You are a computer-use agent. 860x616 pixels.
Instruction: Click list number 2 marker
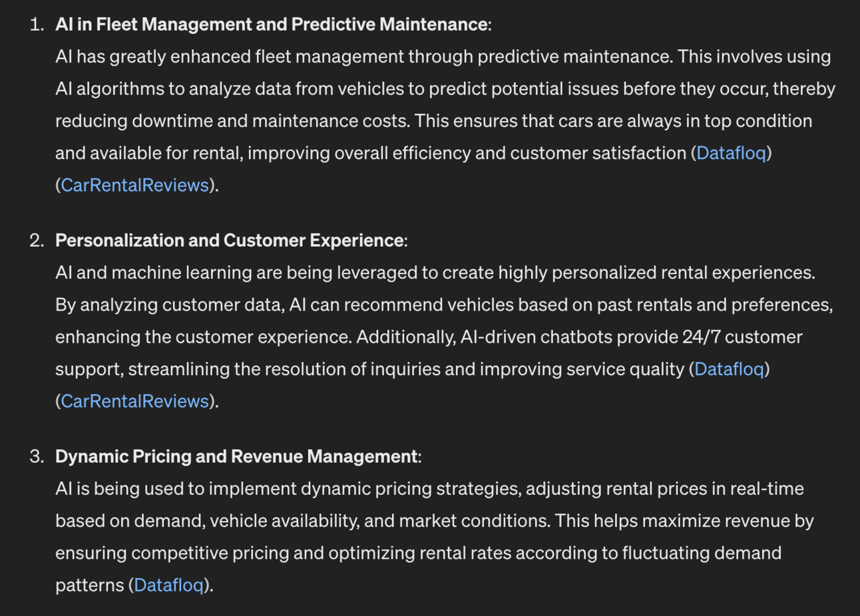coord(37,240)
